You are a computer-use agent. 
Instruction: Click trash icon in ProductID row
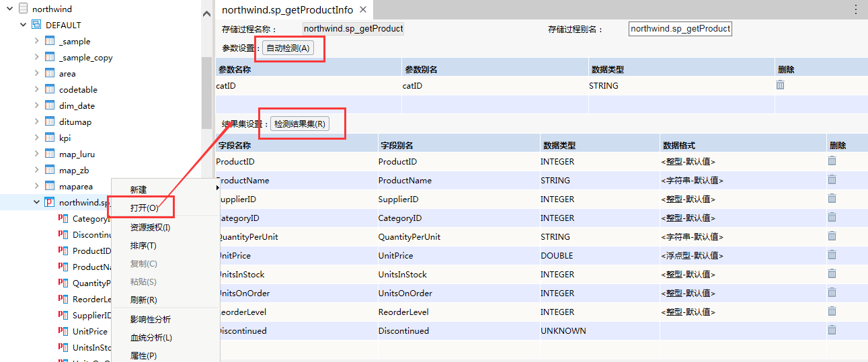[x=832, y=161]
